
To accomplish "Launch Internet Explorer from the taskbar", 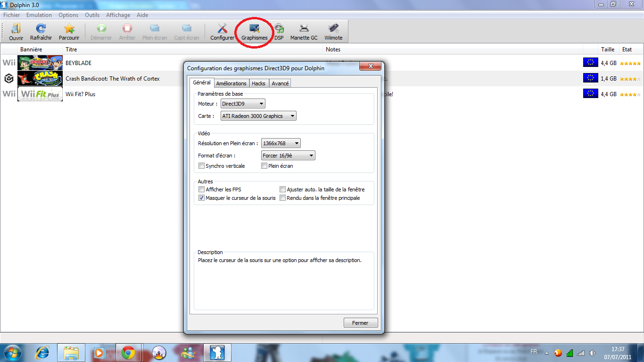I will click(42, 353).
